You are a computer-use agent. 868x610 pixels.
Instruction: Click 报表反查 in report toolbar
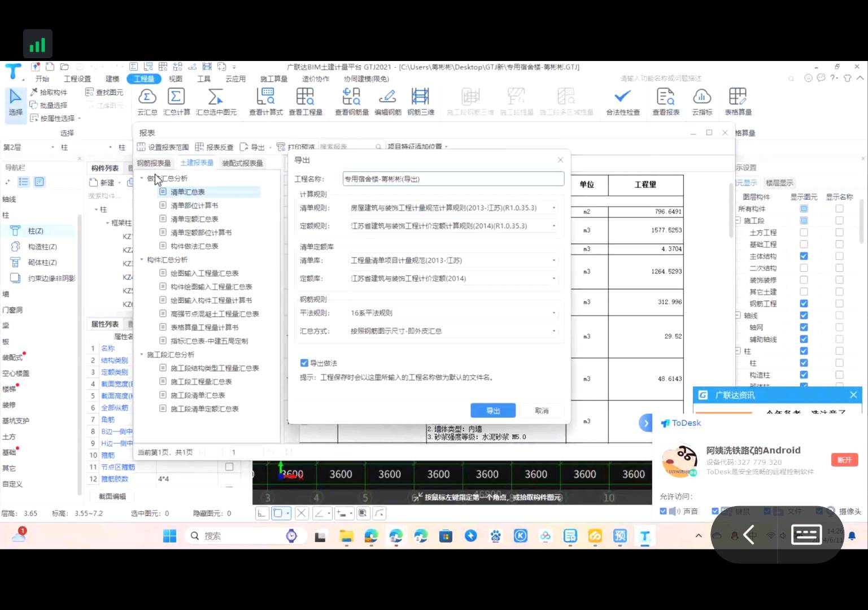pyautogui.click(x=214, y=147)
